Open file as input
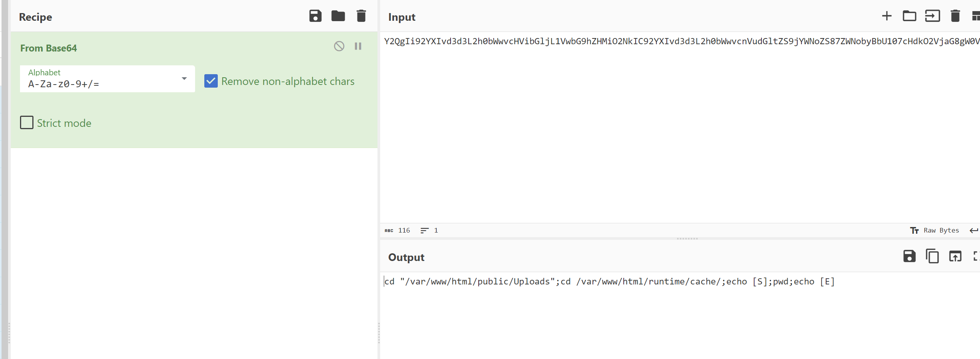Viewport: 980px width, 359px height. [x=932, y=16]
